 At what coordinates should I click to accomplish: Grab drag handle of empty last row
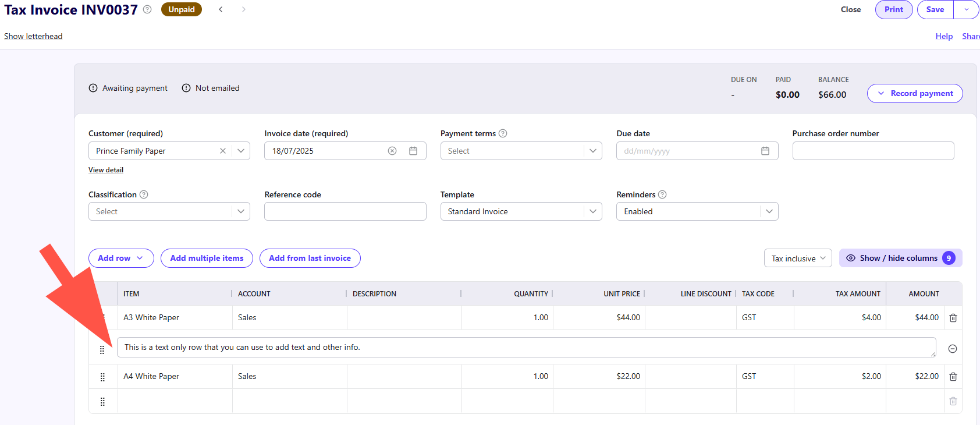point(102,402)
